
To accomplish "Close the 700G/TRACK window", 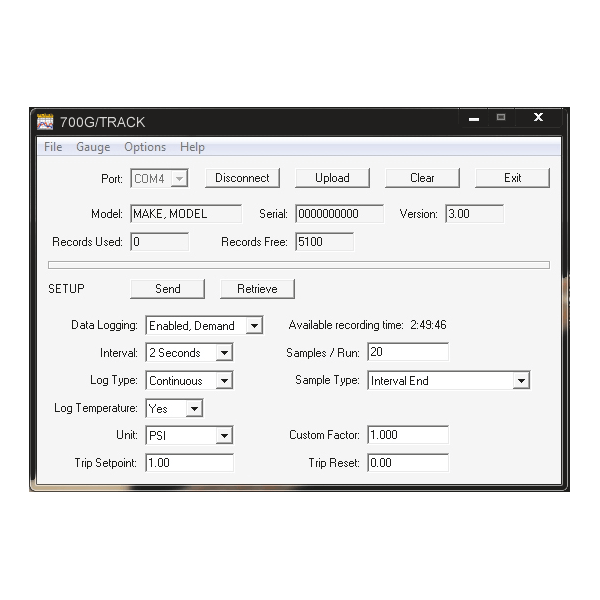I will pos(538,118).
